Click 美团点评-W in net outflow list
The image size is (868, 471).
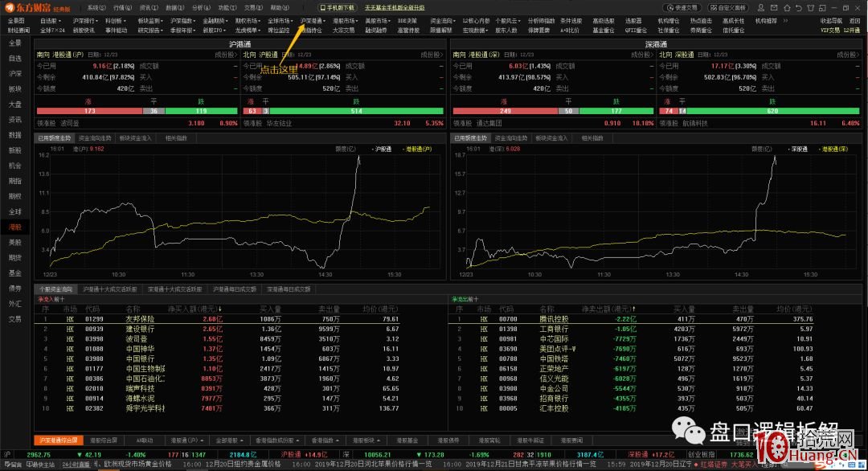tap(558, 350)
